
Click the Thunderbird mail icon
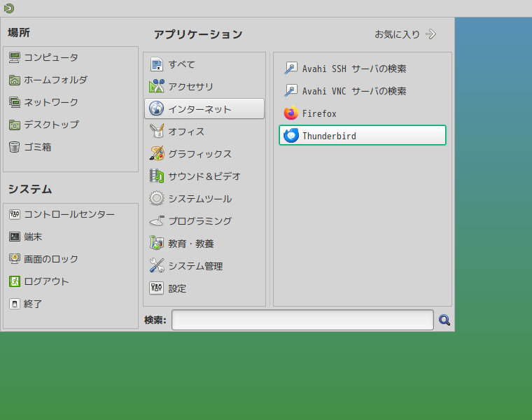tap(290, 135)
